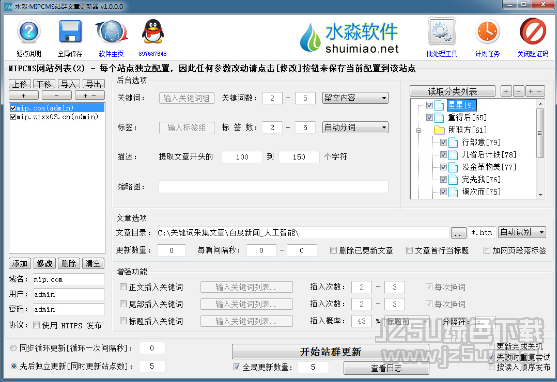The image size is (557, 382).
Task: Click 上移 move-up button
Action: pyautogui.click(x=20, y=84)
